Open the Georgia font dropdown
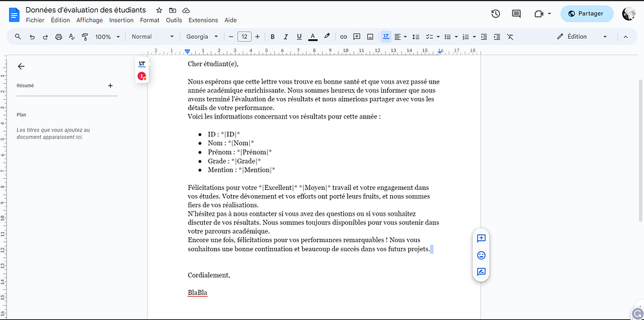Screen dimensions: 644x320 click(x=202, y=37)
